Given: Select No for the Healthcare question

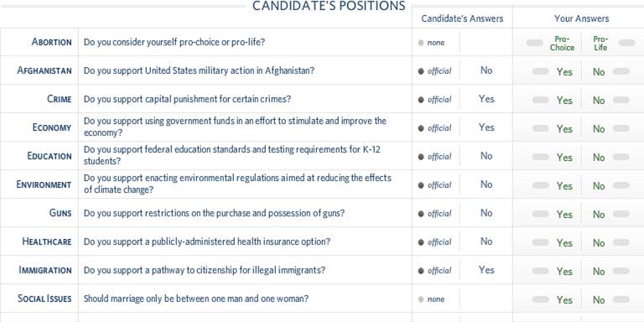Looking at the screenshot, I should (x=599, y=243).
